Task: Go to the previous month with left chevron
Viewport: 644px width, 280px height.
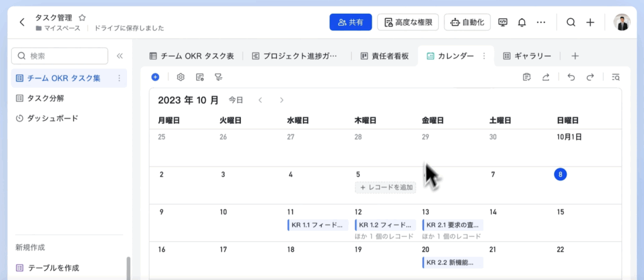Action: pyautogui.click(x=260, y=100)
